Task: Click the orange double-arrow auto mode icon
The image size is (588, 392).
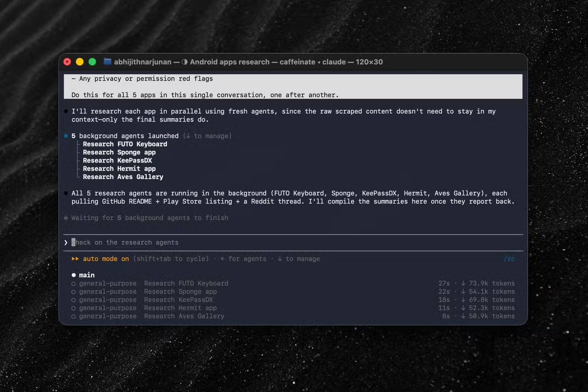Action: pos(75,259)
